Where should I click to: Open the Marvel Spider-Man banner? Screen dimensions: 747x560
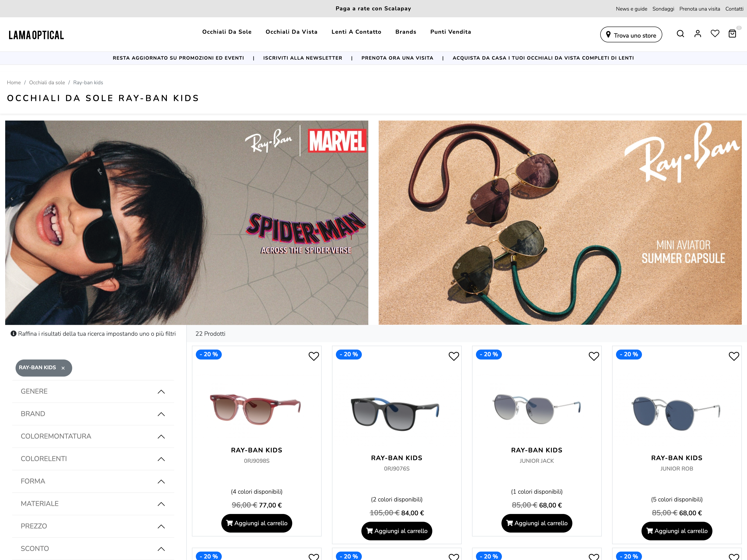tap(187, 223)
